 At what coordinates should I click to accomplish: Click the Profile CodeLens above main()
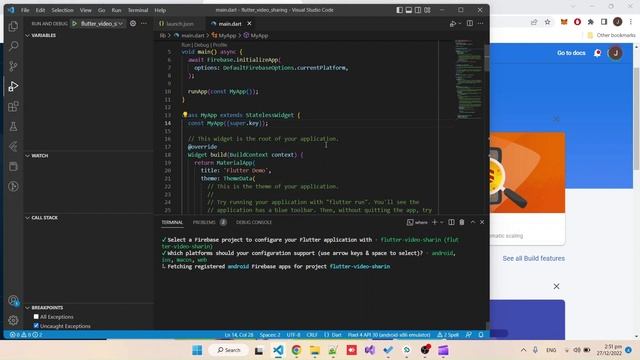coord(220,44)
